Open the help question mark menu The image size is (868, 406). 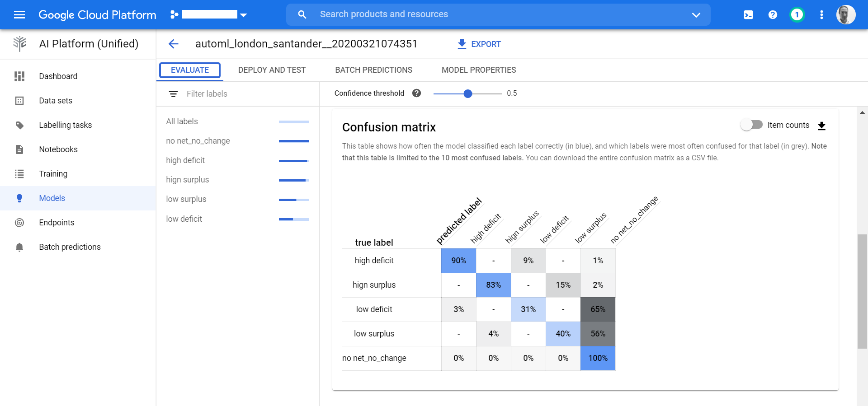coord(773,15)
